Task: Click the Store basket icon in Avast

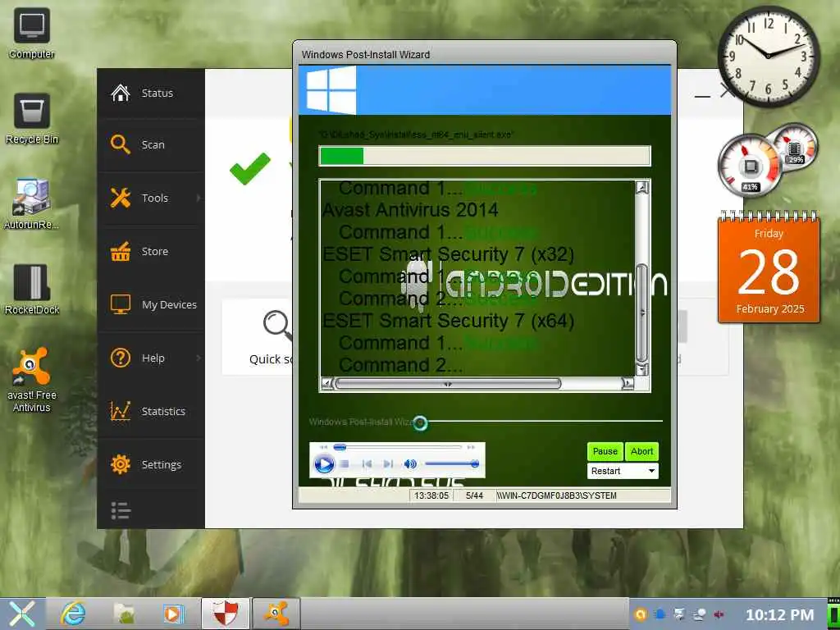Action: (120, 251)
